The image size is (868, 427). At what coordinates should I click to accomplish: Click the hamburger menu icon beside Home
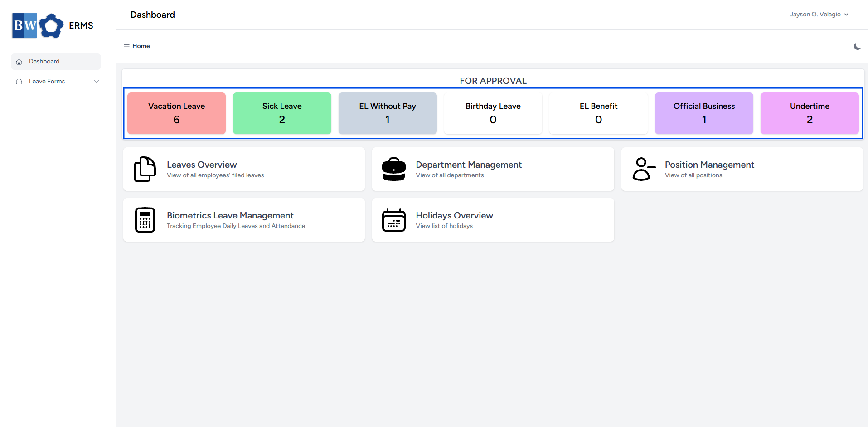127,46
